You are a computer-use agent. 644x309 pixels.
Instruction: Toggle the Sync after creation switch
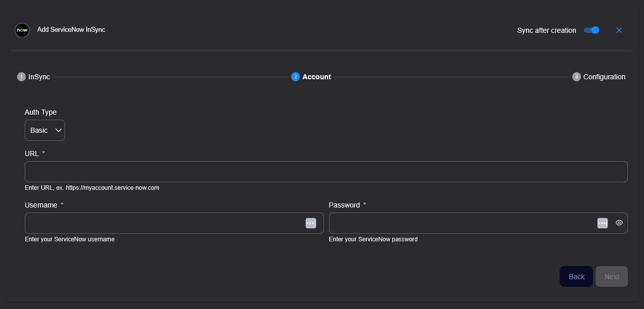tap(592, 30)
